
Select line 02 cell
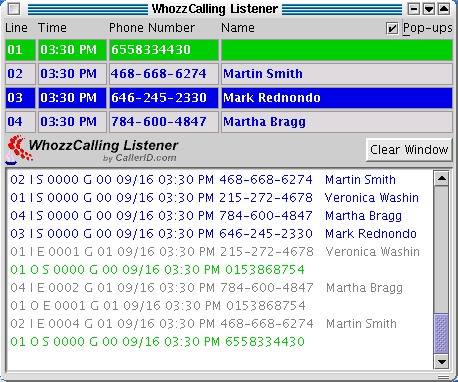coord(20,74)
